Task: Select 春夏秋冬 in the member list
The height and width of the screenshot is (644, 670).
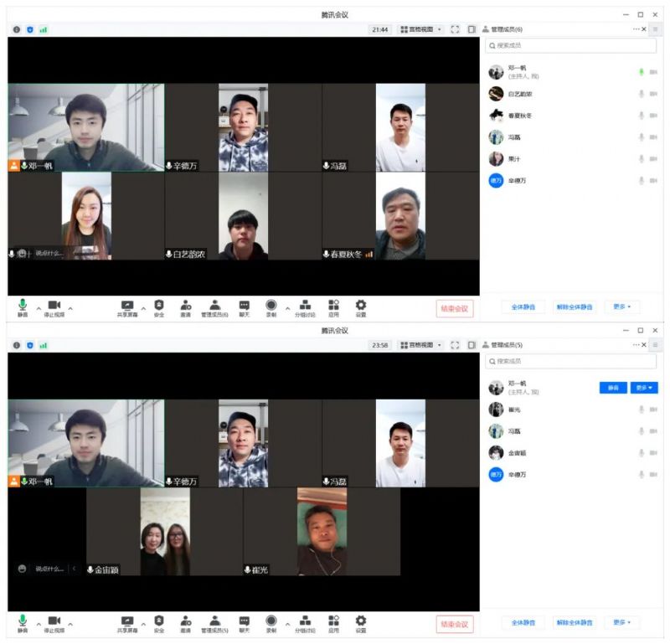Action: (x=519, y=116)
